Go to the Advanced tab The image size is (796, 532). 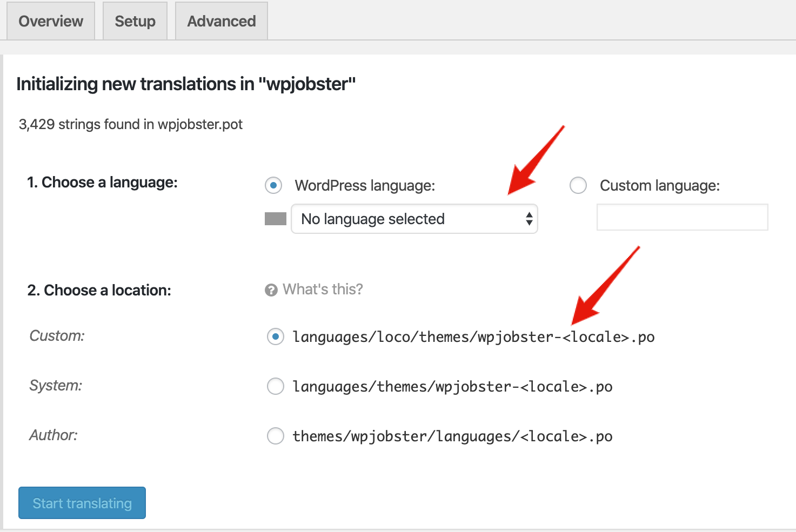pos(222,21)
